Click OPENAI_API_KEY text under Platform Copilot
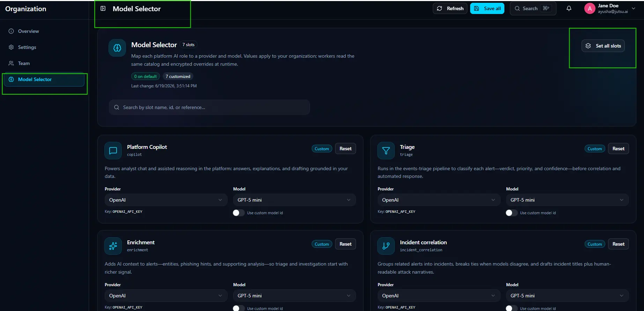Image resolution: width=644 pixels, height=311 pixels. (x=127, y=212)
